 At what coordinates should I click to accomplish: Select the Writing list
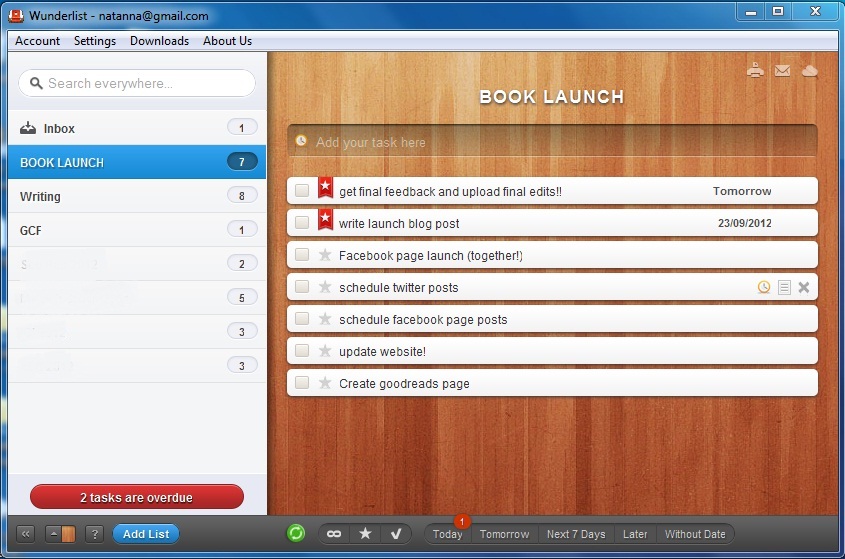click(137, 196)
